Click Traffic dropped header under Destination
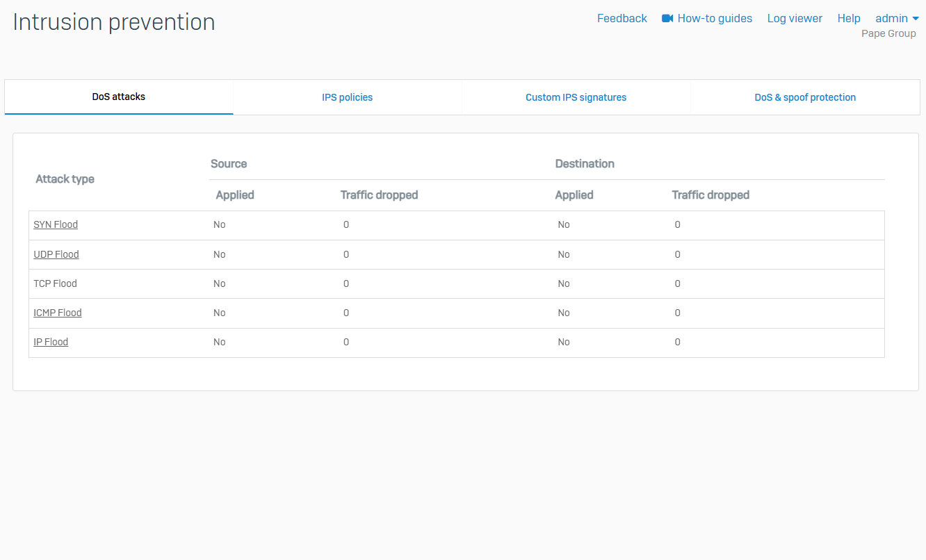This screenshot has width=926, height=560. [x=710, y=195]
